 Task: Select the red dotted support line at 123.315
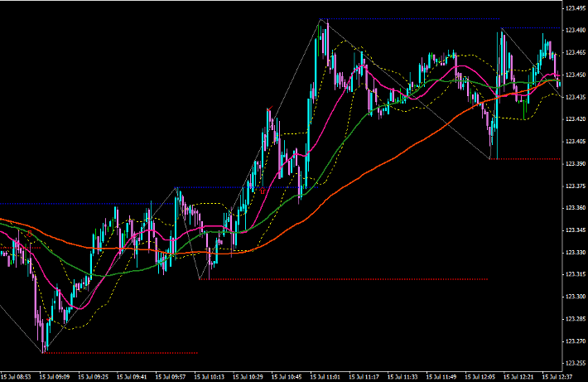pos(344,279)
